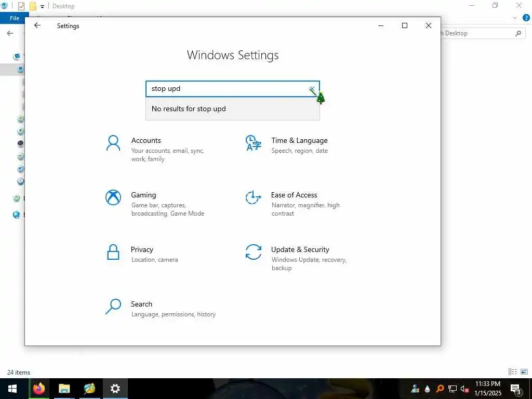
Task: Click the orange magnifier tray icon
Action: pyautogui.click(x=440, y=389)
